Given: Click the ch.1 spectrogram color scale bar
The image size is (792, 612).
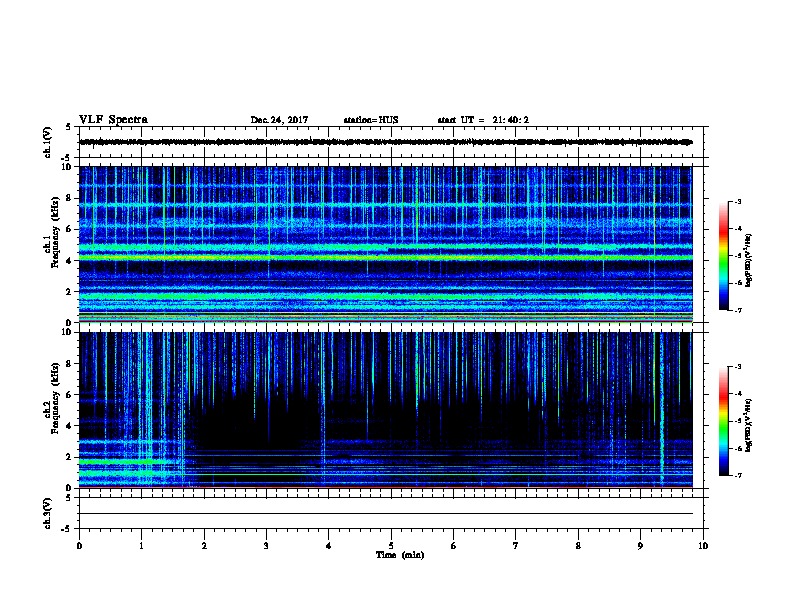Looking at the screenshot, I should tap(723, 256).
